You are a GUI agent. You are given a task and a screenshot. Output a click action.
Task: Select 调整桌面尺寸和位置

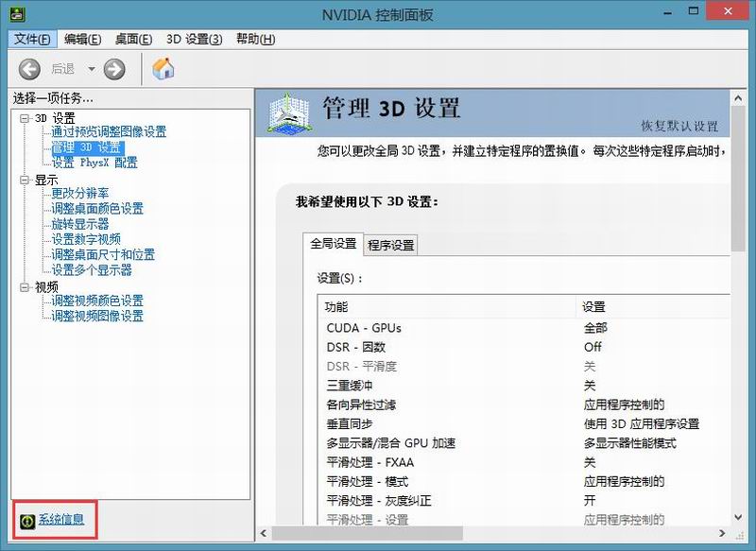pos(103,254)
